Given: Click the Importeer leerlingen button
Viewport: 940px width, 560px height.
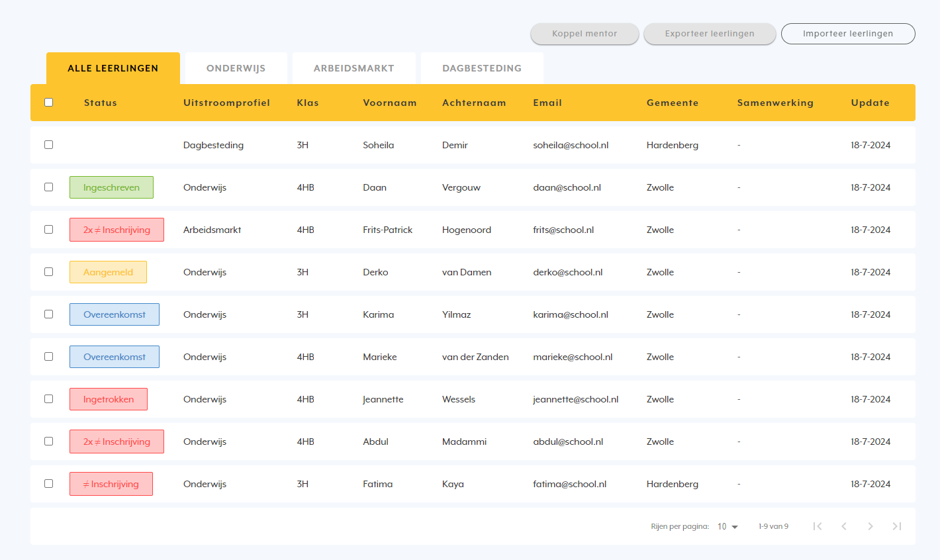Looking at the screenshot, I should [847, 34].
